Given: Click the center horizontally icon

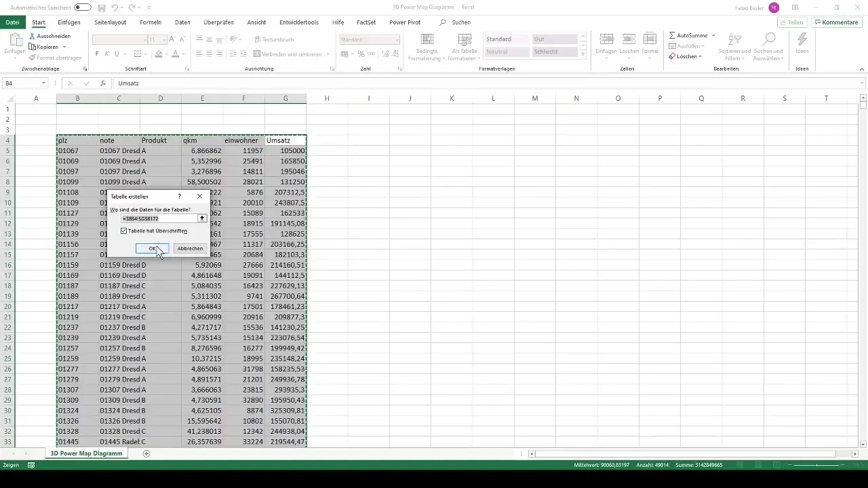Looking at the screenshot, I should click(x=210, y=54).
